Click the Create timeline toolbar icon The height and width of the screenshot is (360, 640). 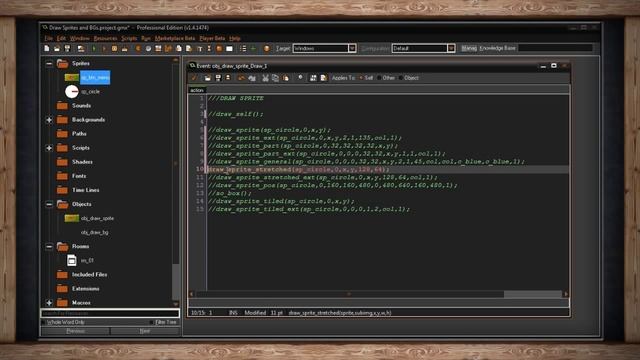click(x=209, y=49)
